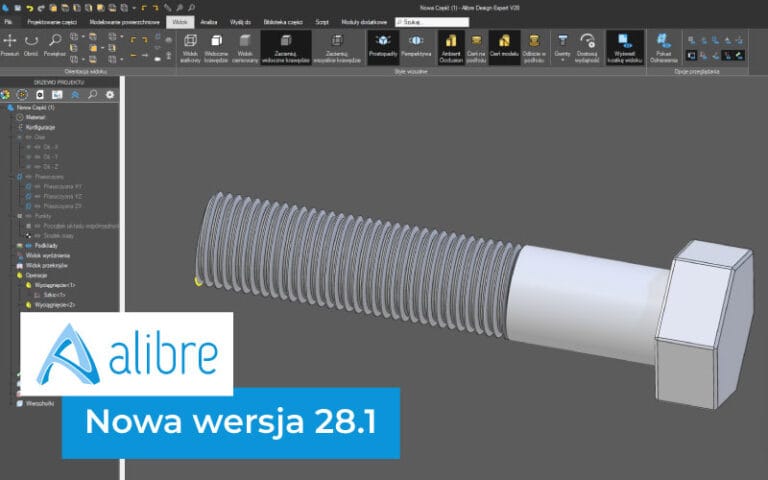Click the settings gear in project tree toolbar
768x480 pixels.
[110, 95]
